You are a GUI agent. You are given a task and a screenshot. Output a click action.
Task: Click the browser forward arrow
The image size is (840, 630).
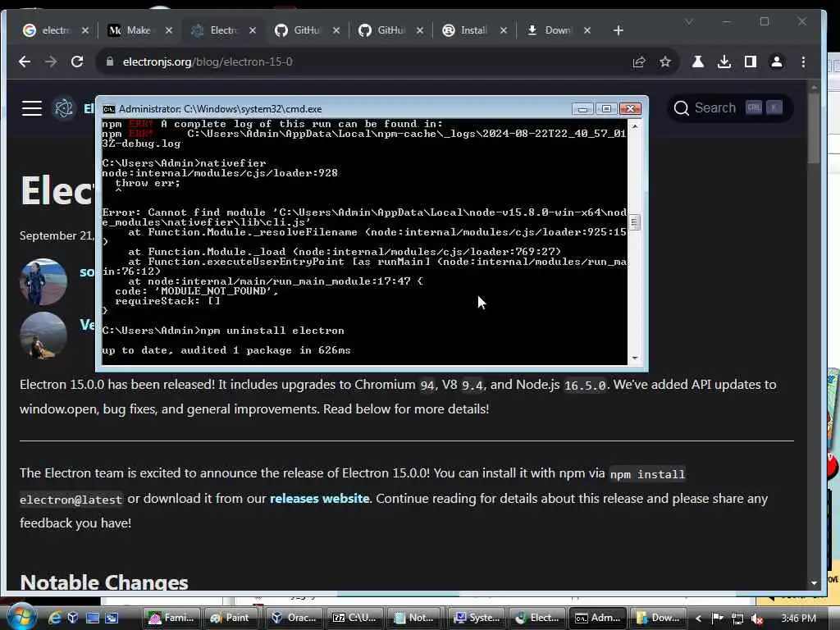click(x=50, y=62)
